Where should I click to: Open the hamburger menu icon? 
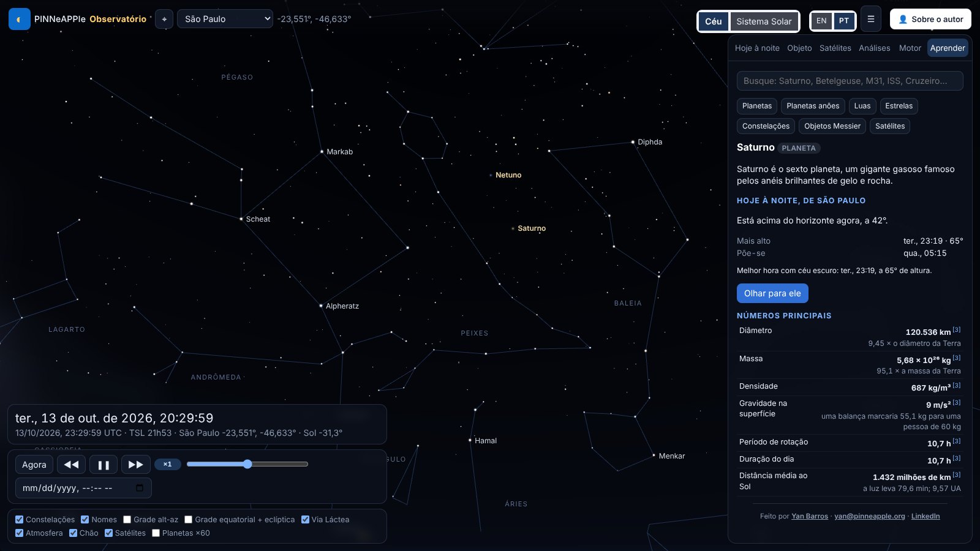tap(870, 19)
